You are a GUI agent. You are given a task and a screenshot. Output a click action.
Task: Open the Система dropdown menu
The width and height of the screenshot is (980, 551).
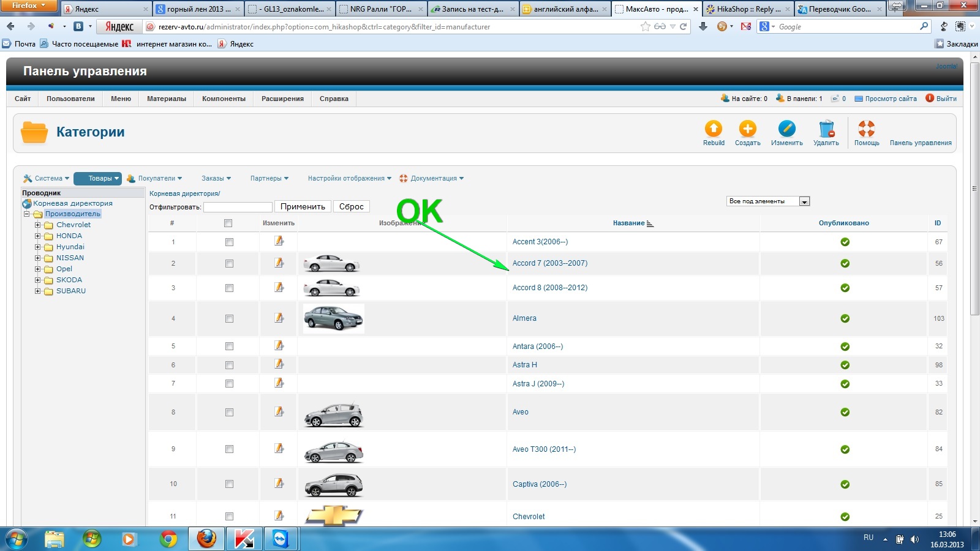point(47,178)
